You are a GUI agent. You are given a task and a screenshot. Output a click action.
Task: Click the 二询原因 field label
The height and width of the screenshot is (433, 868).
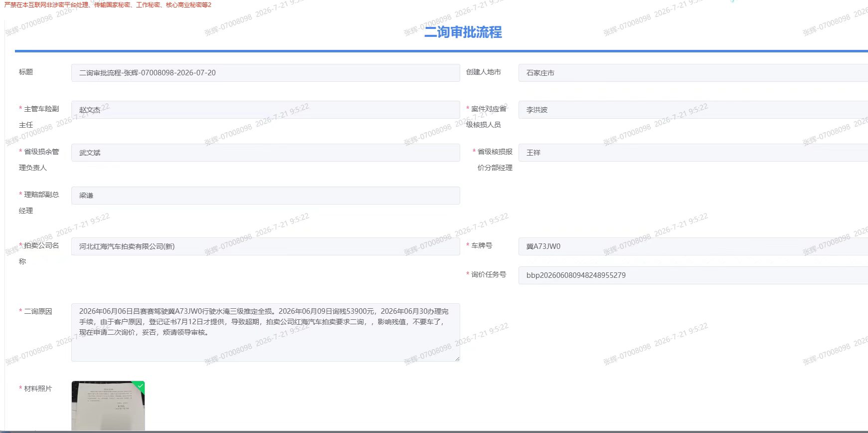click(x=38, y=311)
